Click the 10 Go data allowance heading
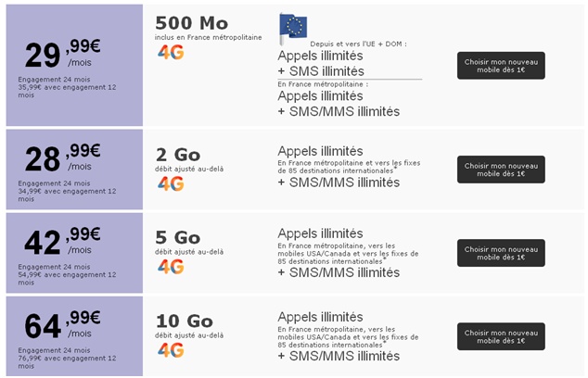Screen dimensions: 588x378 [x=184, y=321]
